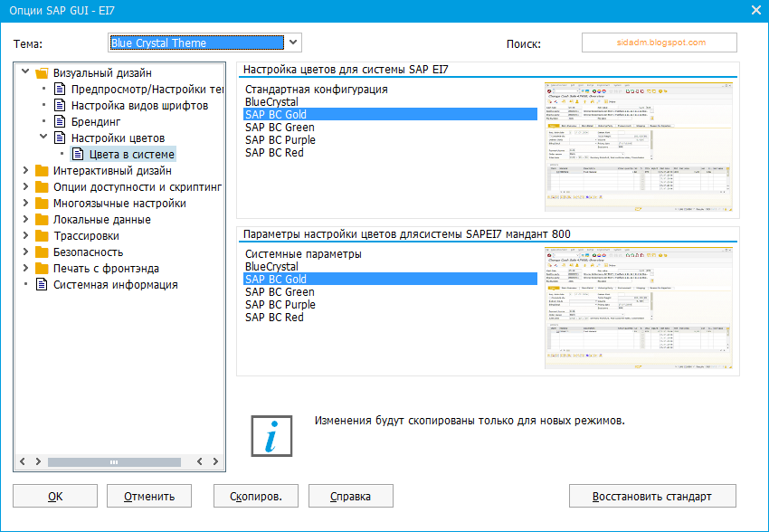769x532 pixels.
Task: Click the Многоязычные настройки folder icon
Action: coord(43,203)
